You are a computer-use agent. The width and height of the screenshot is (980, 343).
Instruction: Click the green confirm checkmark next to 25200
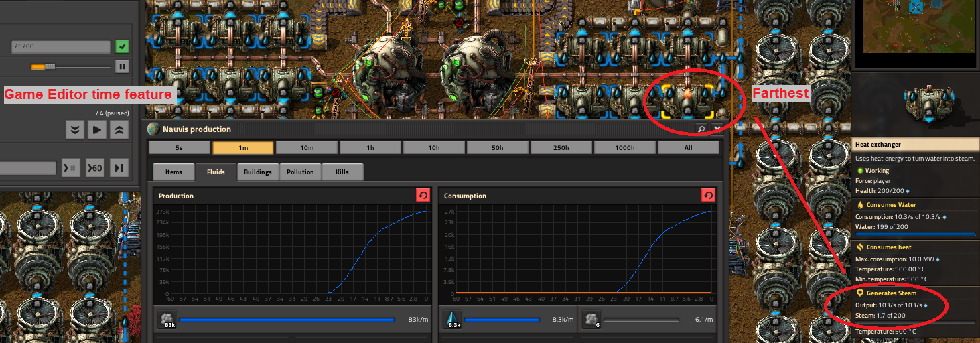(x=122, y=46)
